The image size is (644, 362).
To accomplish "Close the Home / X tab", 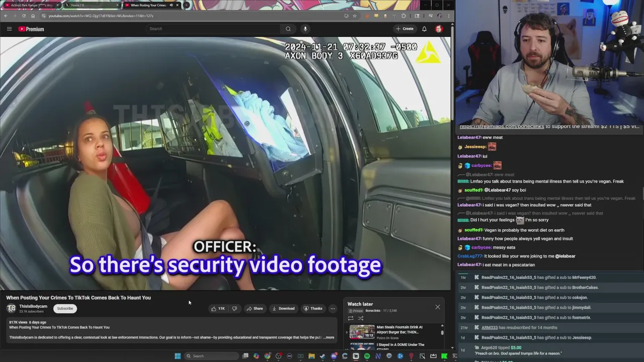I will [117, 5].
